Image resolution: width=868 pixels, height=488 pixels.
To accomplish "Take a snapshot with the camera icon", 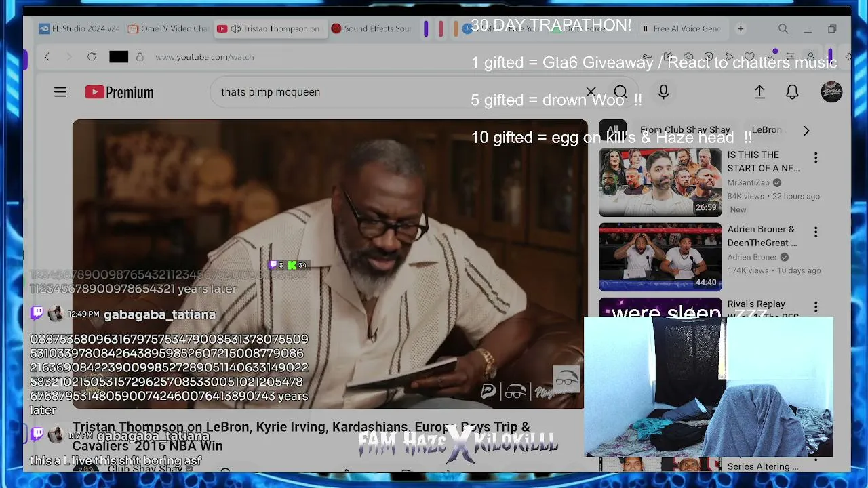I will [688, 57].
